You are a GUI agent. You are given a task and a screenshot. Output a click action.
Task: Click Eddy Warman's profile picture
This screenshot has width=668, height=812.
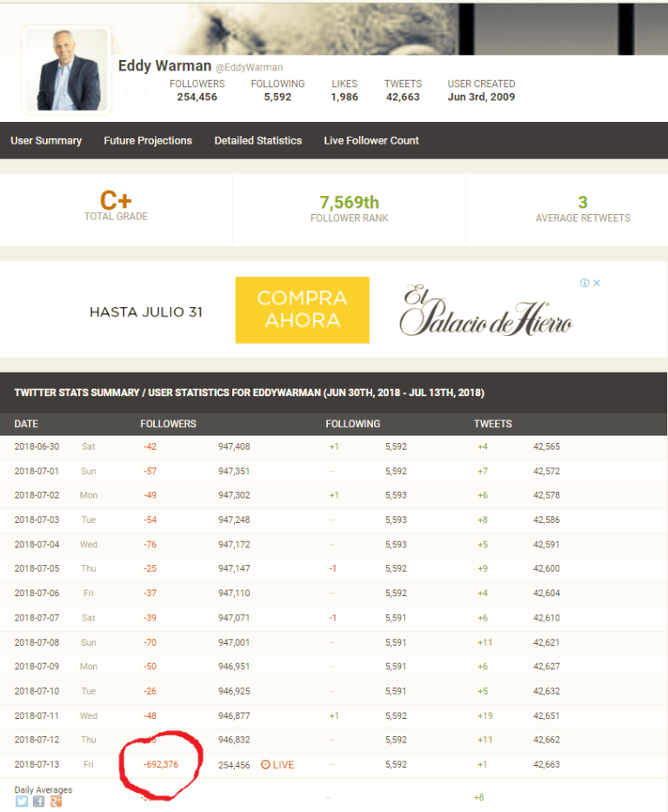coord(67,70)
